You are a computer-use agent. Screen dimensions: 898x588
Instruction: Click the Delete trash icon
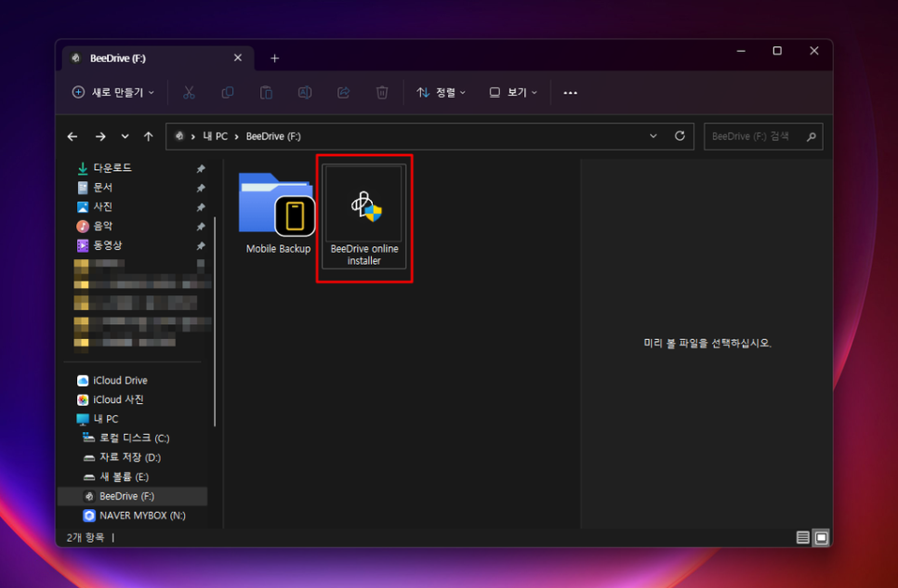click(x=382, y=92)
